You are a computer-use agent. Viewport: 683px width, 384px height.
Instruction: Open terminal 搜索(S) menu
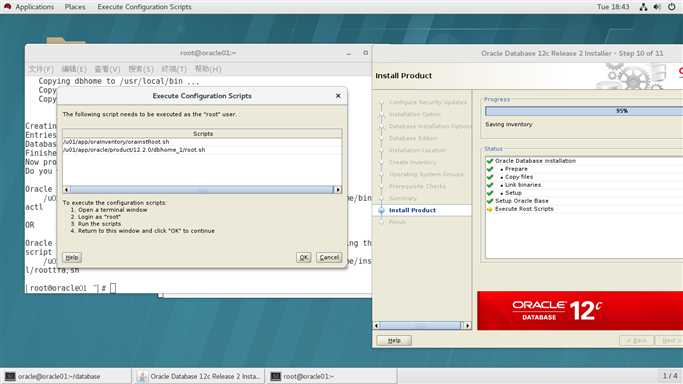(x=141, y=69)
